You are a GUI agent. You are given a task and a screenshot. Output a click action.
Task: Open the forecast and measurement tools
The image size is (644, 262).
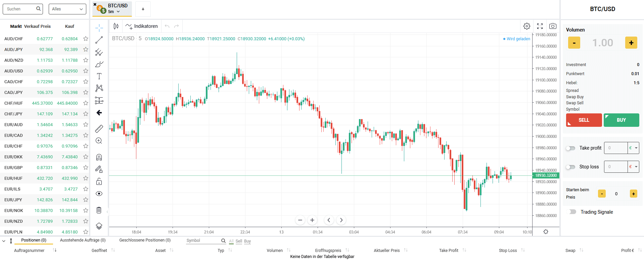(99, 100)
